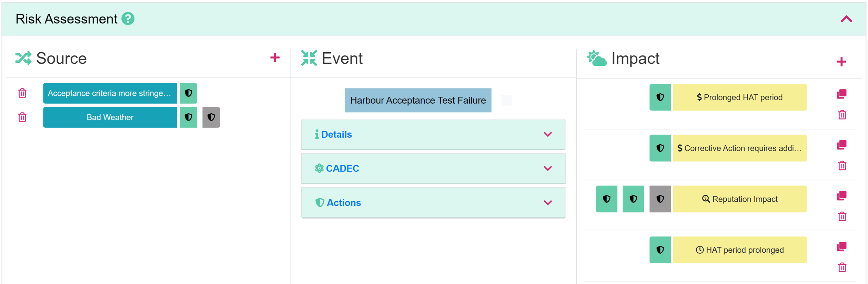868x284 pixels.
Task: Click the grey shield beside Reputation Impact
Action: pyautogui.click(x=660, y=199)
